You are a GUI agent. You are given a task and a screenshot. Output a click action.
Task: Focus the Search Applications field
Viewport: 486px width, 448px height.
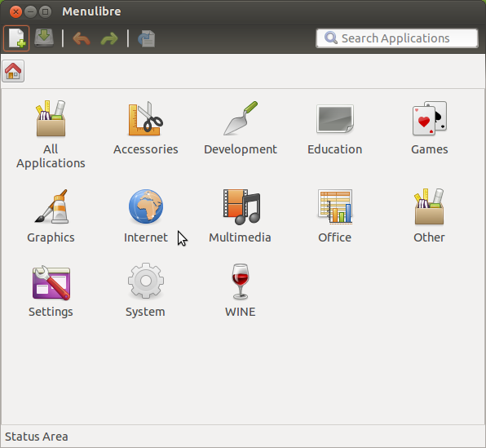point(397,38)
